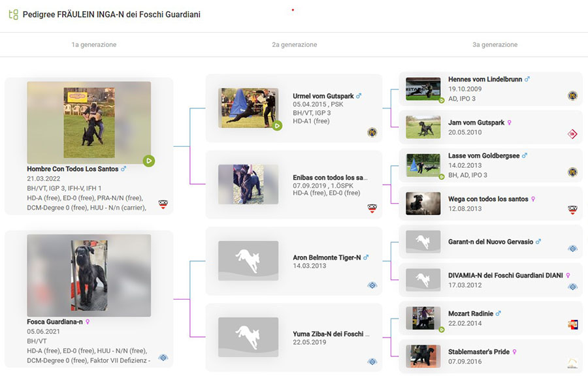Play the video on Hombre Con Todos Los Santos photo
This screenshot has height=378, width=588.
pos(149,161)
